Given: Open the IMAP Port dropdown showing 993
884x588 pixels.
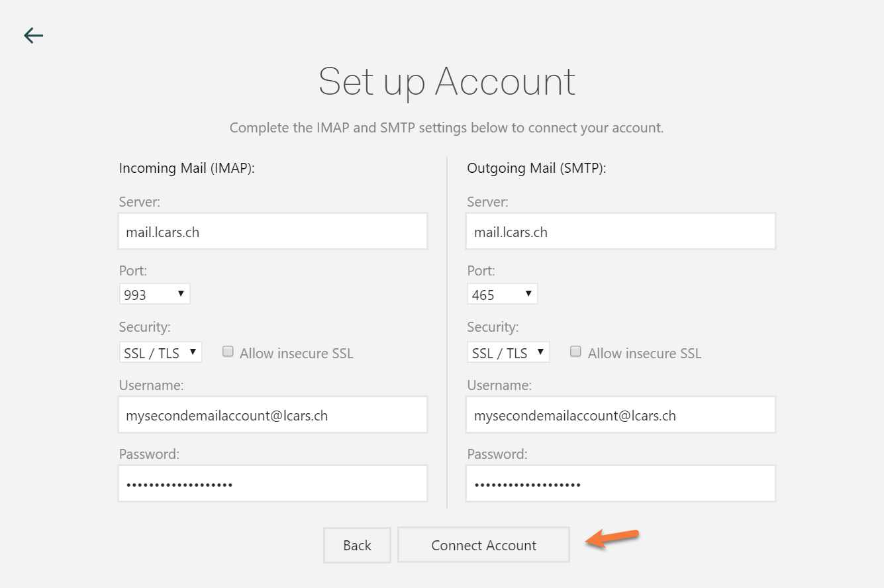Looking at the screenshot, I should [x=154, y=293].
